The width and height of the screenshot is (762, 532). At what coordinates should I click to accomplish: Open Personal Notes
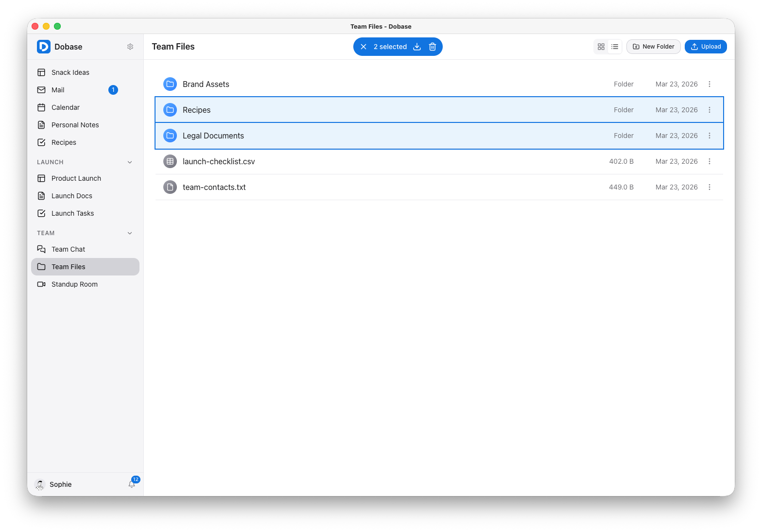[85, 125]
